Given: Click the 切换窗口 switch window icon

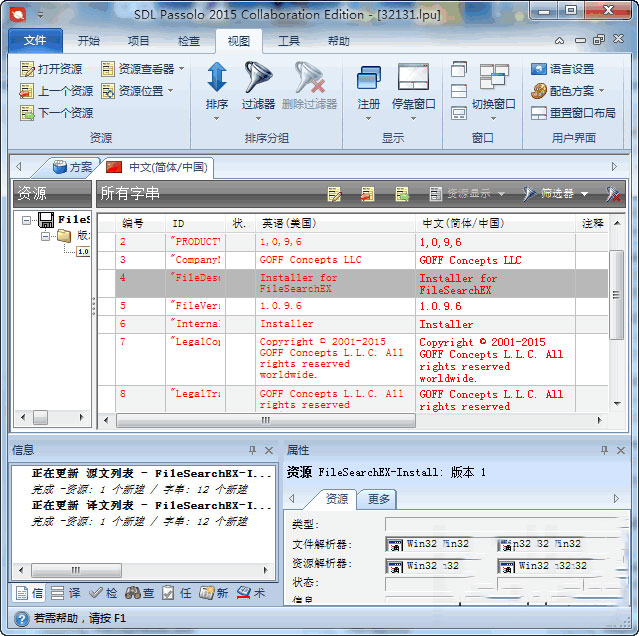Looking at the screenshot, I should 494,76.
